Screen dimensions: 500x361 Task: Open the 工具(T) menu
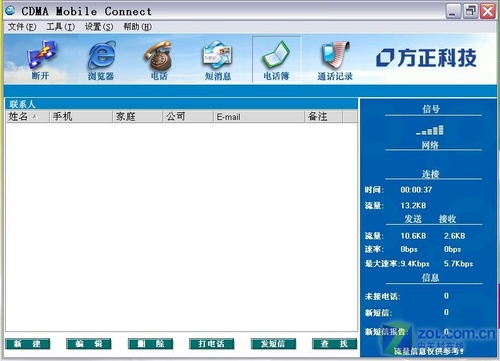coord(60,27)
